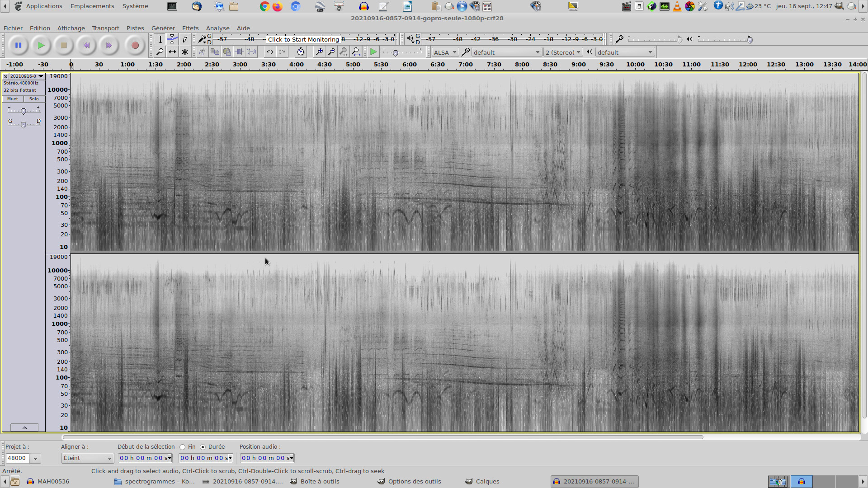Select the Draw pencil tool
Viewport: 868px width, 488px height.
(x=184, y=39)
